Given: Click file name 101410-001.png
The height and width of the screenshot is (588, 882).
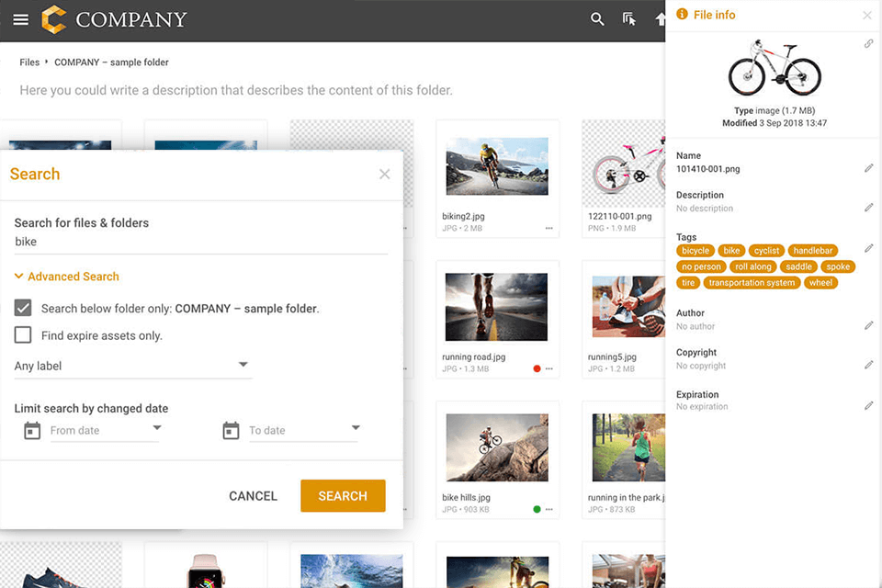Looking at the screenshot, I should point(707,169).
